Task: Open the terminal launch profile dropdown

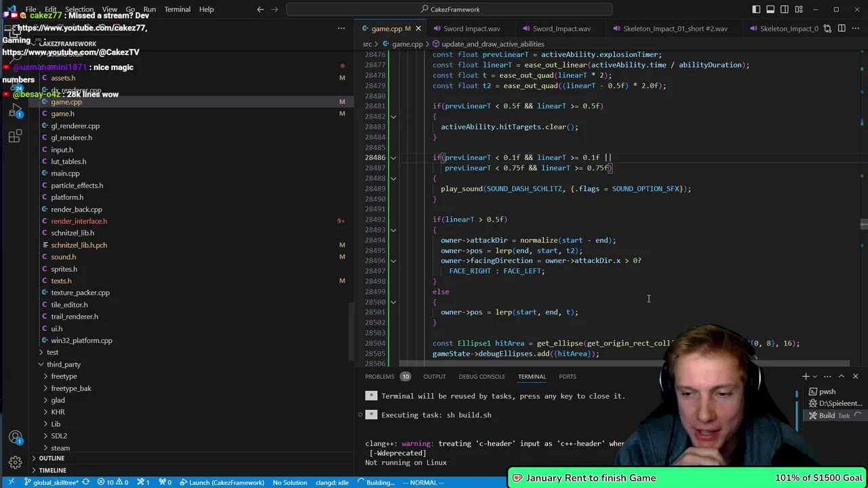Action: 816,376
